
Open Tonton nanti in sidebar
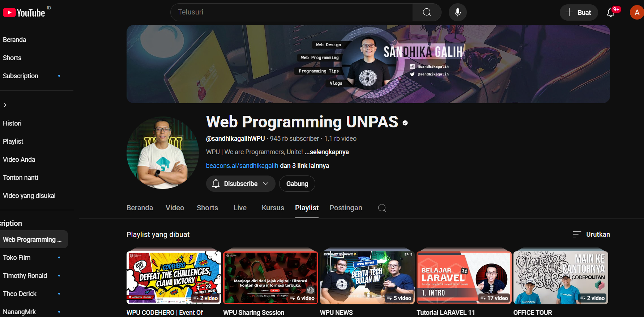tap(20, 178)
